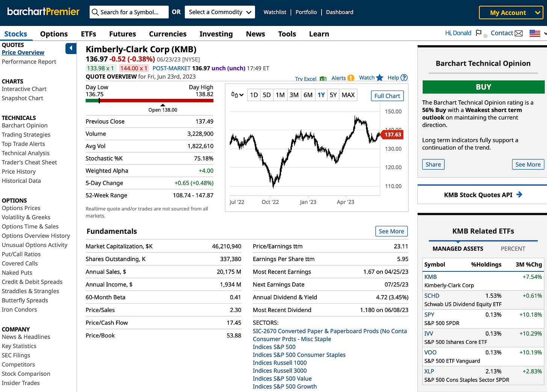
Task: Click the Excel spreadsheet icon
Action: pos(323,79)
